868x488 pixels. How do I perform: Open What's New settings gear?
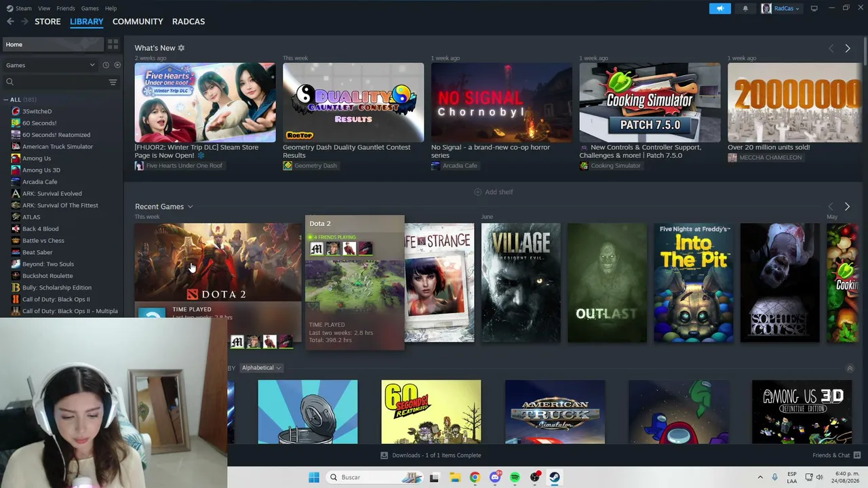tap(181, 48)
